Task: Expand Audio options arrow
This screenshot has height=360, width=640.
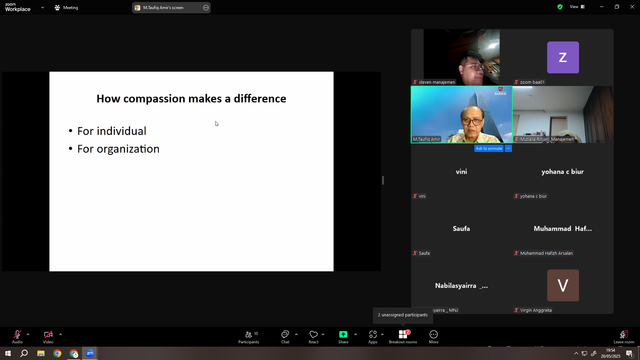Action: click(28, 334)
